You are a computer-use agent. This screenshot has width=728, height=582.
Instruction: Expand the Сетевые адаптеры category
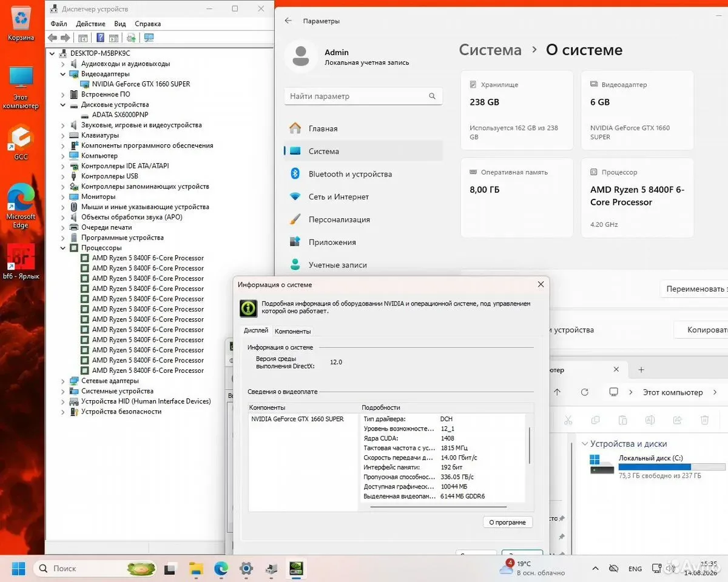pos(63,381)
